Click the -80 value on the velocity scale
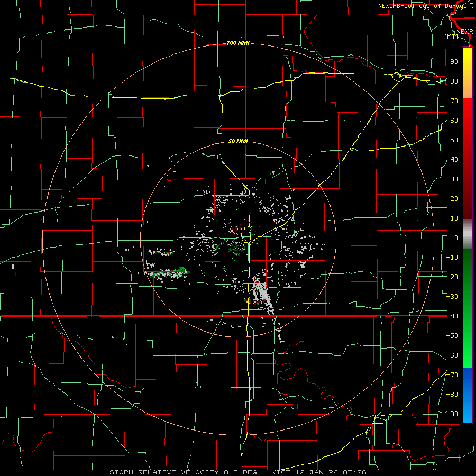476x476 pixels. 452,395
